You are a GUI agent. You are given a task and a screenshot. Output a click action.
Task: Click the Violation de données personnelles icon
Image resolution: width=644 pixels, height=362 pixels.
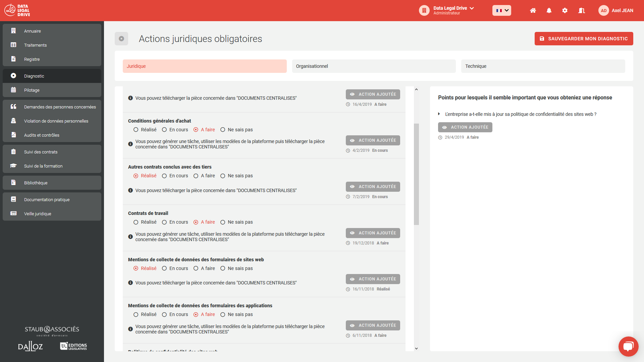pyautogui.click(x=13, y=121)
